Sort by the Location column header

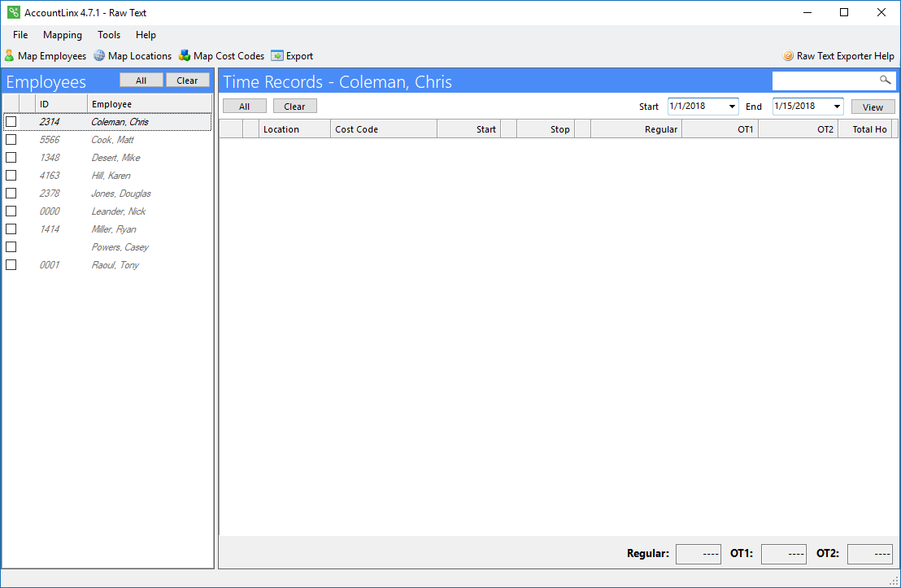tap(294, 129)
